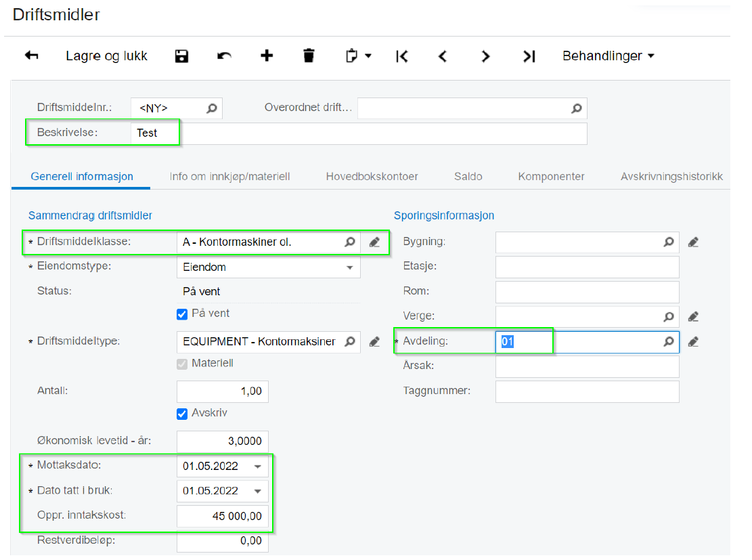
Task: Edit Verge with pencil icon
Action: (693, 317)
